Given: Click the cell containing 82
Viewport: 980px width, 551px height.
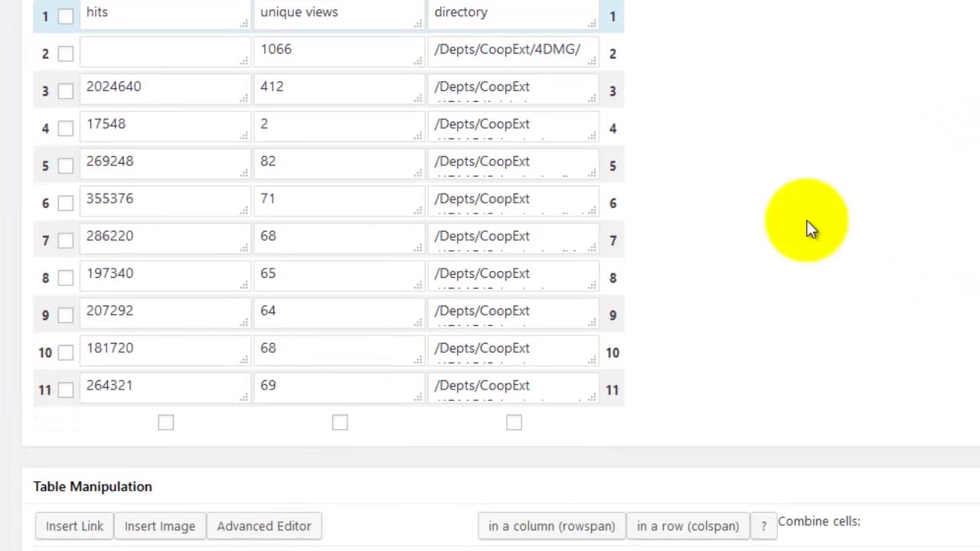Looking at the screenshot, I should pyautogui.click(x=338, y=165).
